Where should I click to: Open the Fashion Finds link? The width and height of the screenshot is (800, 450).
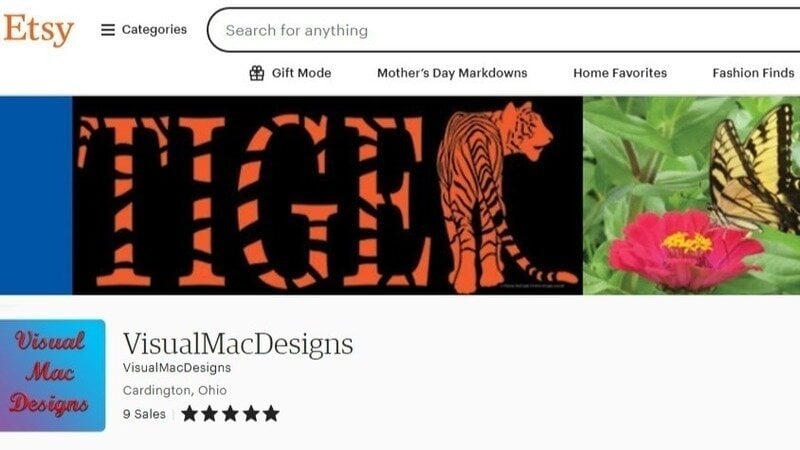click(753, 73)
